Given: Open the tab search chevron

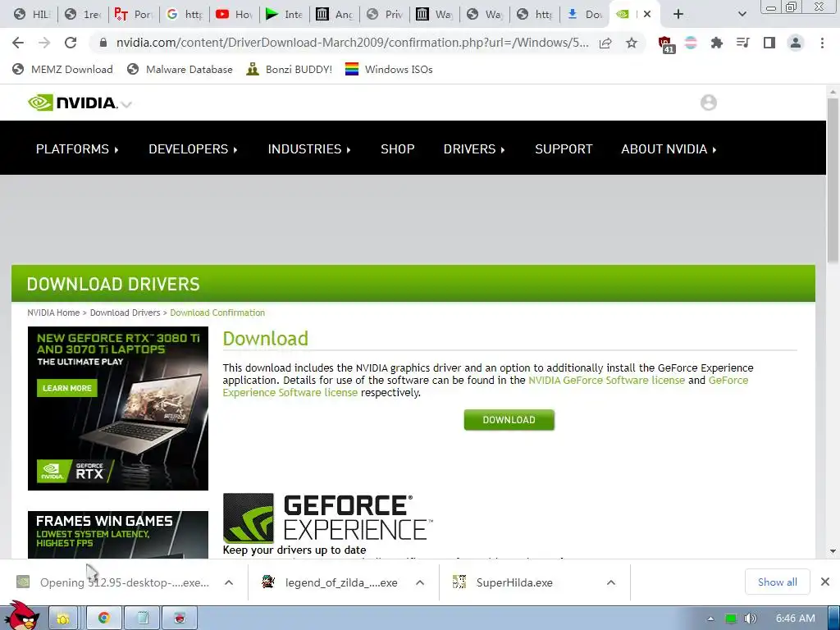Looking at the screenshot, I should (x=742, y=14).
